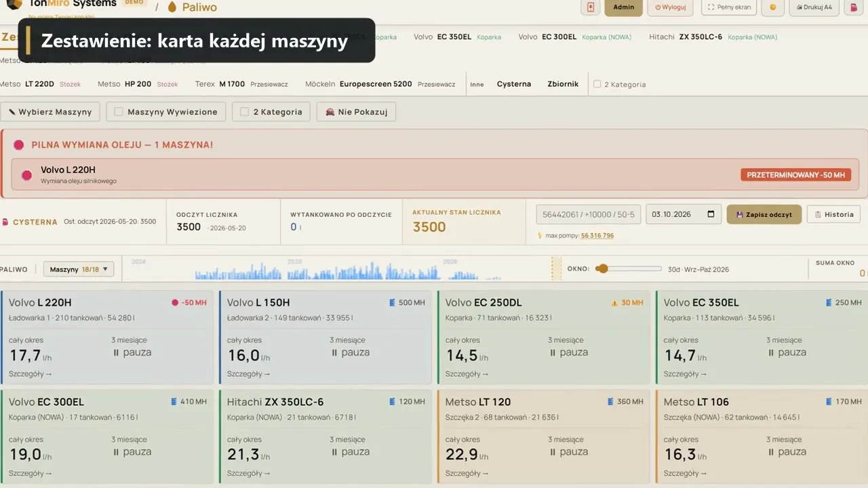
Task: Click the oil icon on Metso LT 120 card
Action: [x=610, y=402]
